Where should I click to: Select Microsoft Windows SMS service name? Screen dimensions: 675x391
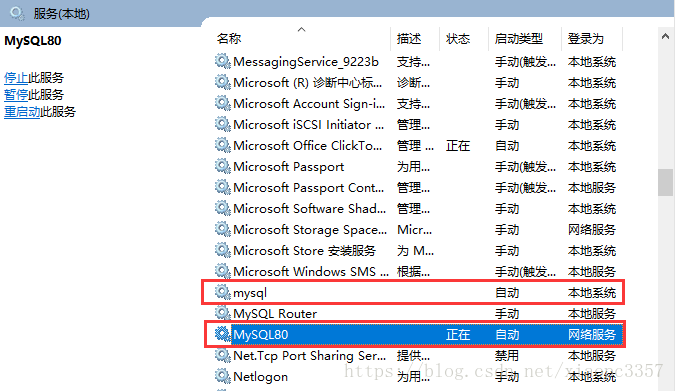311,272
